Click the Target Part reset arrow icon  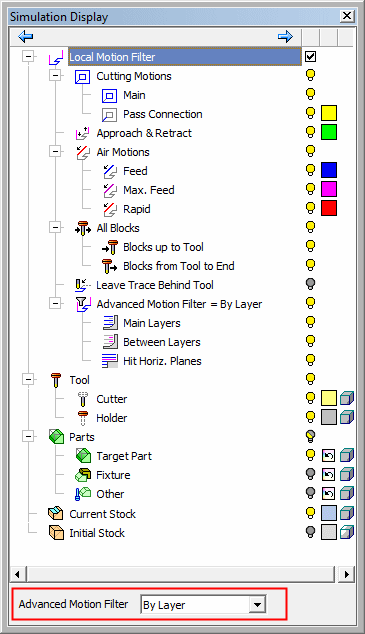[328, 456]
